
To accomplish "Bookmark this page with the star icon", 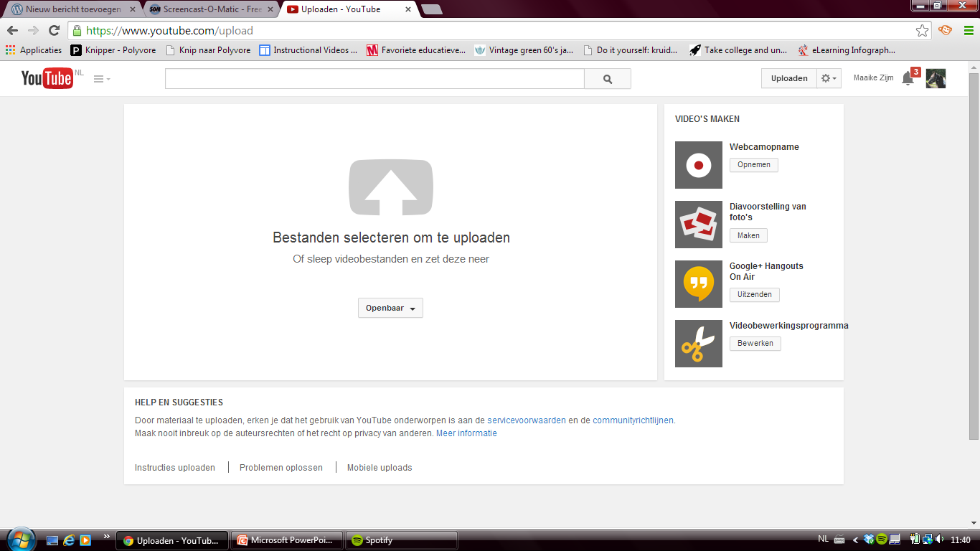I will pos(922,30).
